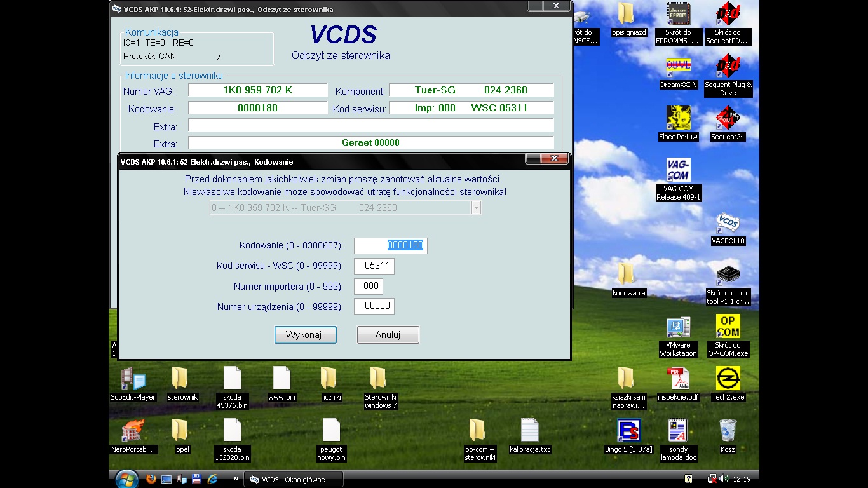Click the network status tray icon
The image size is (868, 488).
[712, 478]
